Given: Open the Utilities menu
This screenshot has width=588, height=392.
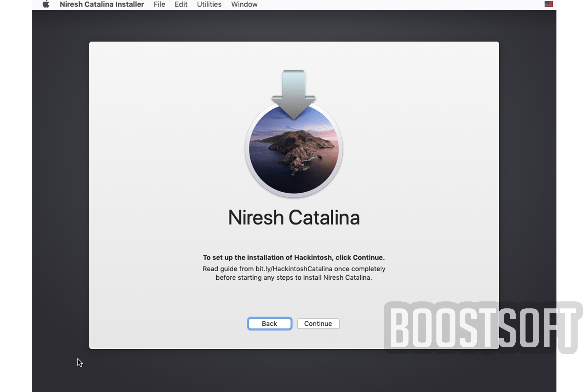Looking at the screenshot, I should (209, 4).
